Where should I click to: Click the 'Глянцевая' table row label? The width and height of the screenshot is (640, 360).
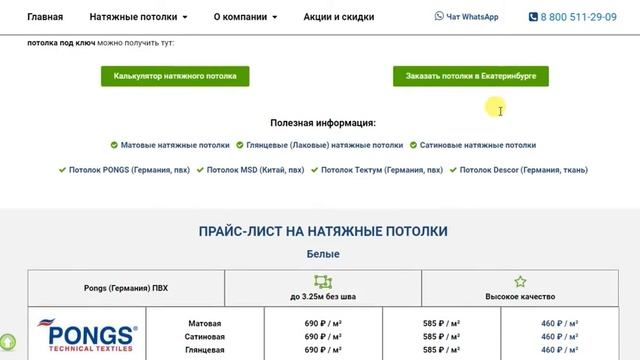[x=204, y=350]
